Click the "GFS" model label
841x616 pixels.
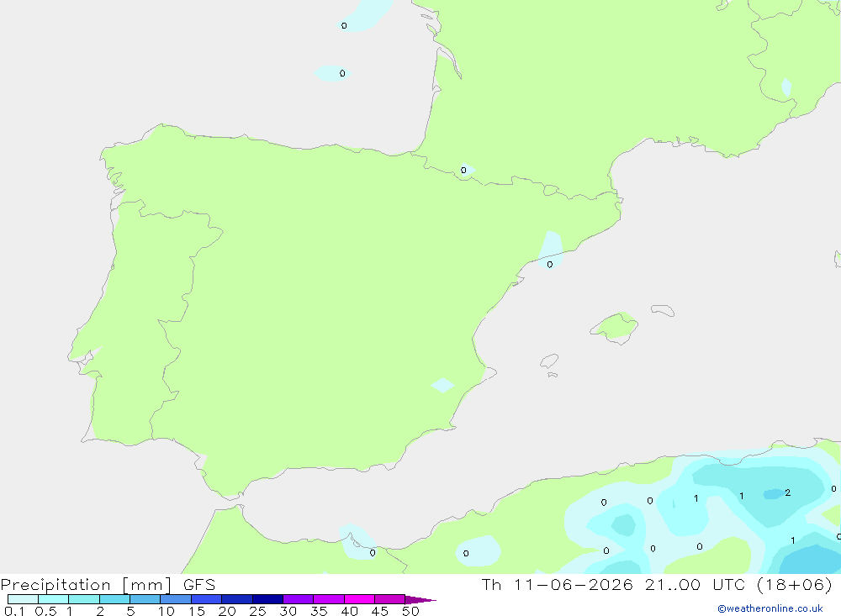(199, 584)
